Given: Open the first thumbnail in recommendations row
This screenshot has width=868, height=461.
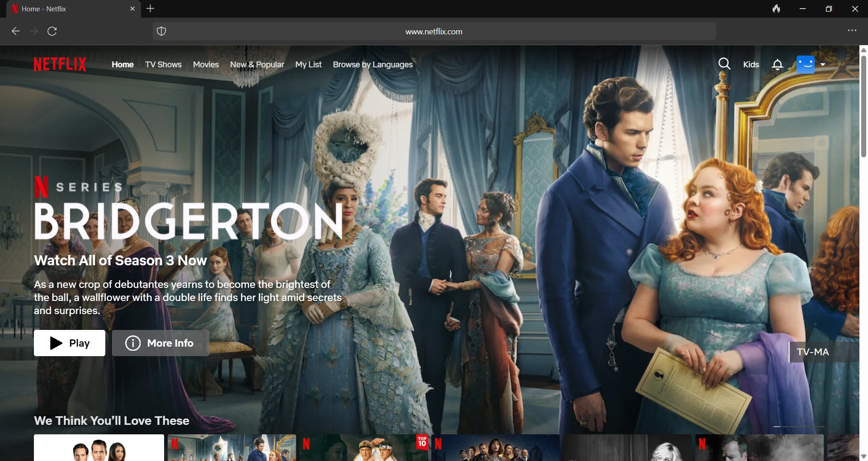Looking at the screenshot, I should coord(99,447).
